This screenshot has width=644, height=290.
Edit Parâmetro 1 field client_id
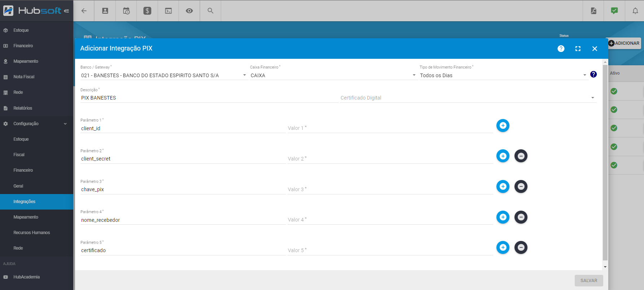point(183,128)
